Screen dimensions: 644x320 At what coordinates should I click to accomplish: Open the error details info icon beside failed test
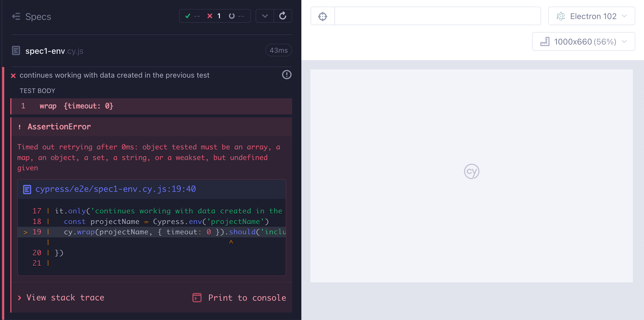click(x=287, y=75)
